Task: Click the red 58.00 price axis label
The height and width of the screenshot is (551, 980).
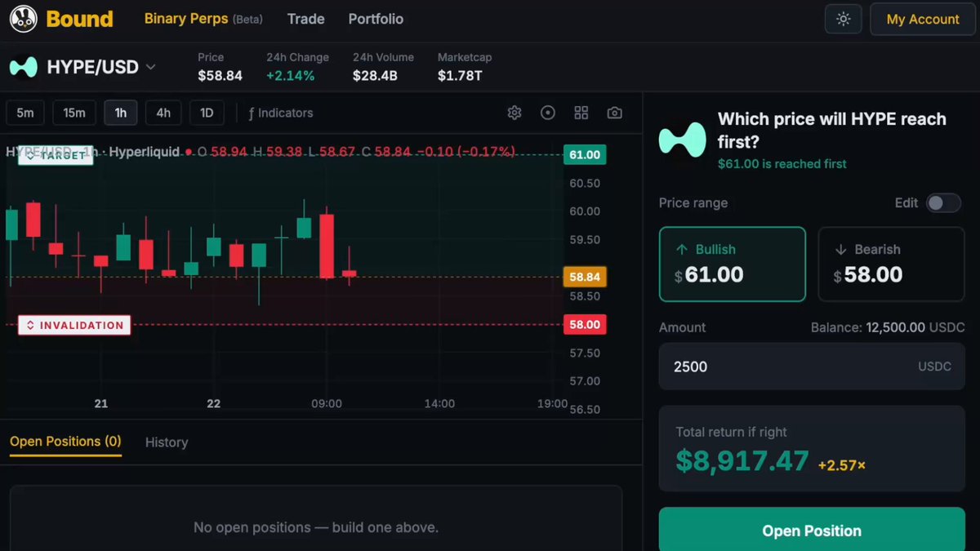Action: click(585, 325)
